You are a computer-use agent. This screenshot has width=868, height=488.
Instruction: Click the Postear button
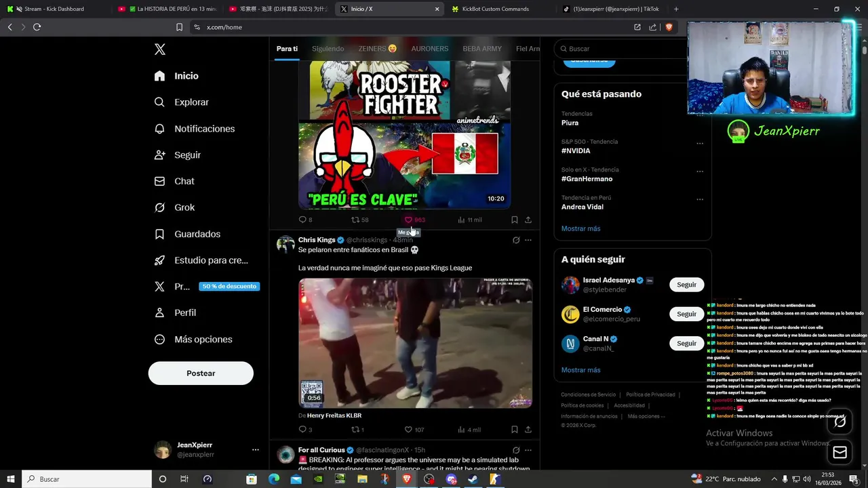point(201,373)
